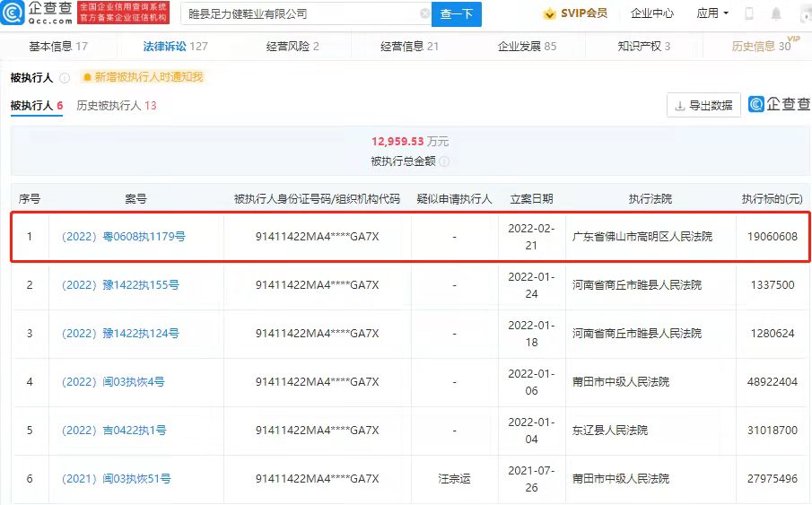This screenshot has height=505, width=812.
Task: Switch to 知识产权 3 tab
Action: [x=643, y=47]
